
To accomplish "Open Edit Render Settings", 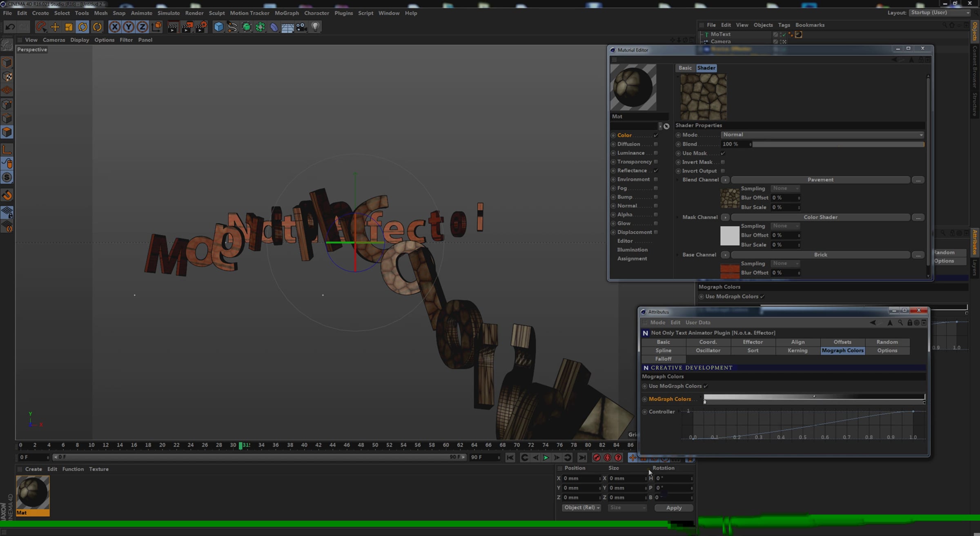I will point(201,27).
